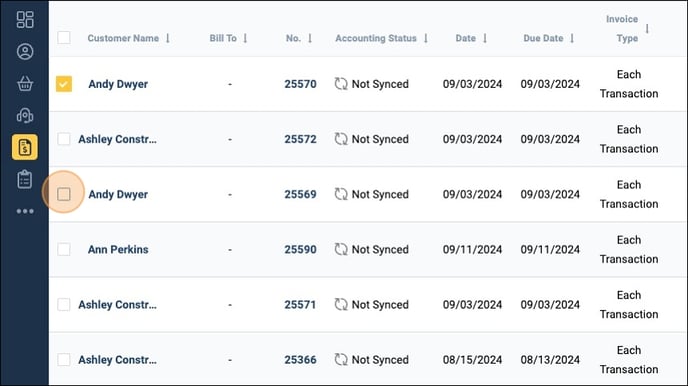Open invoice number 25366
The height and width of the screenshot is (386, 688).
[x=300, y=360]
